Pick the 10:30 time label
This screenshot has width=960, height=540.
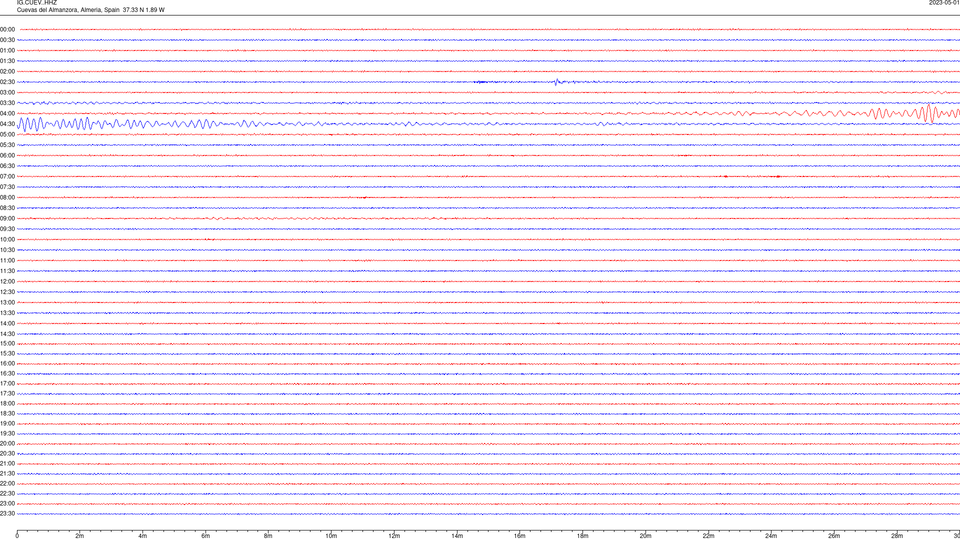click(7, 250)
